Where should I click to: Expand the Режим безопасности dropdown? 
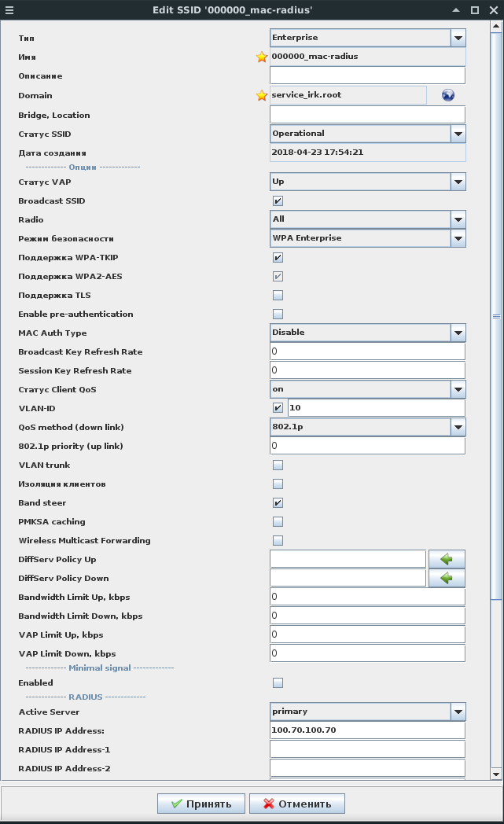458,238
